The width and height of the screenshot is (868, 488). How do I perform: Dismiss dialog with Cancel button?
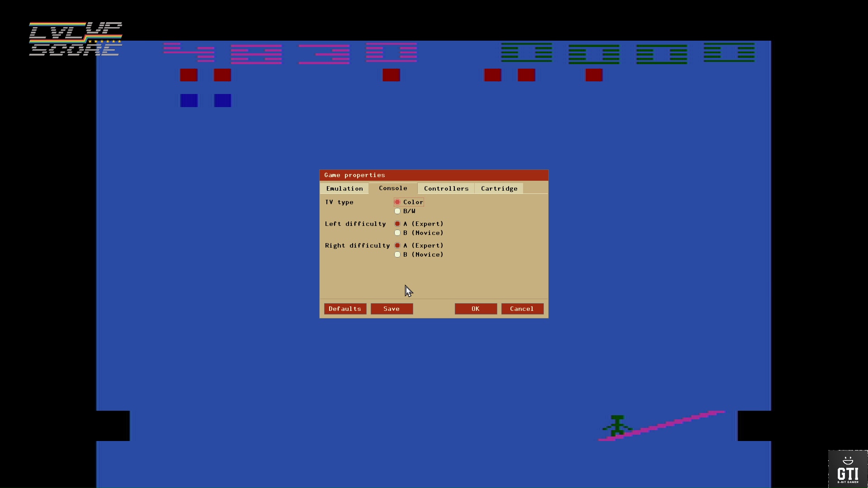522,309
